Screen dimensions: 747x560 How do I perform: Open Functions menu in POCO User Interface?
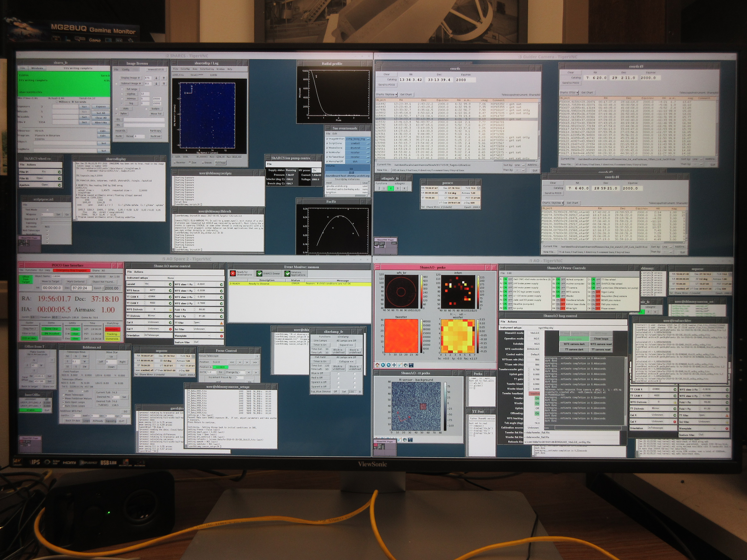(x=31, y=270)
